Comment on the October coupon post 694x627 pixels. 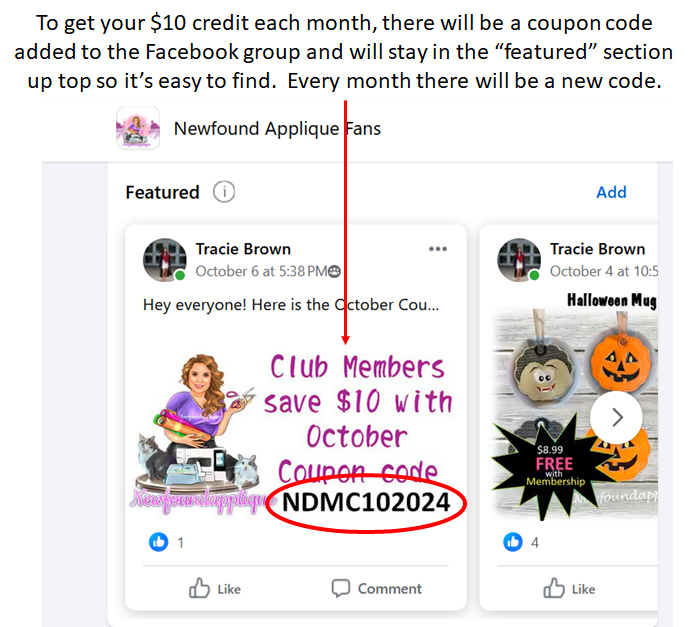click(377, 589)
